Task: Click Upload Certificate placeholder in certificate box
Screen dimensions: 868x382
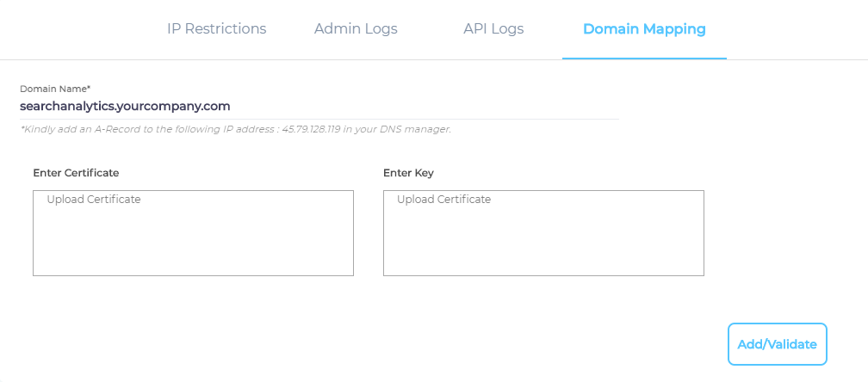Action: point(93,200)
